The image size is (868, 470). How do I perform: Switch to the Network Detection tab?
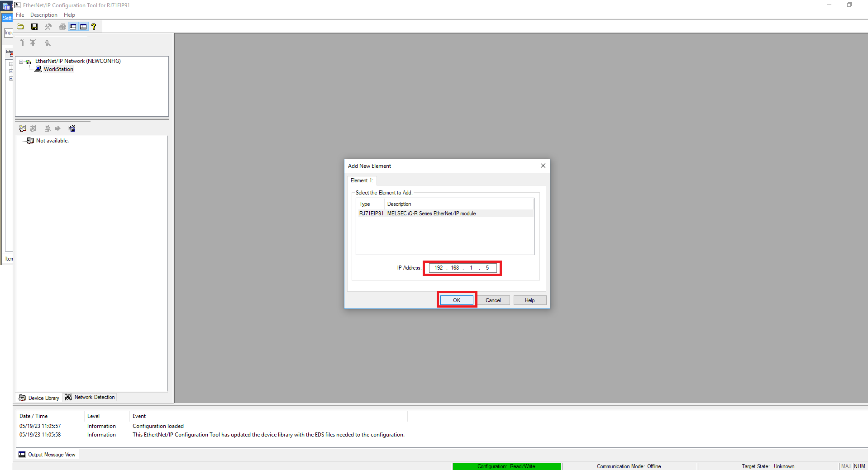90,397
